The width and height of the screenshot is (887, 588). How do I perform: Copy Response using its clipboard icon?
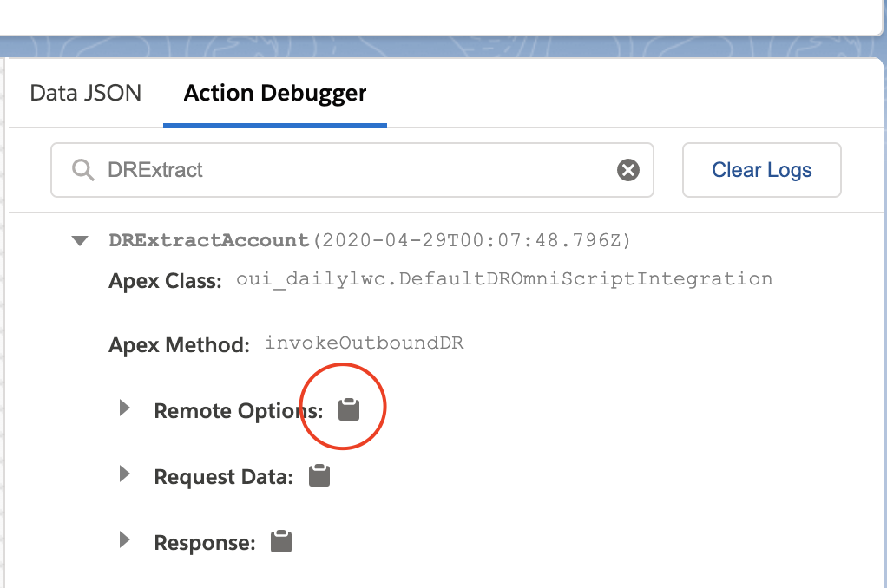(280, 541)
